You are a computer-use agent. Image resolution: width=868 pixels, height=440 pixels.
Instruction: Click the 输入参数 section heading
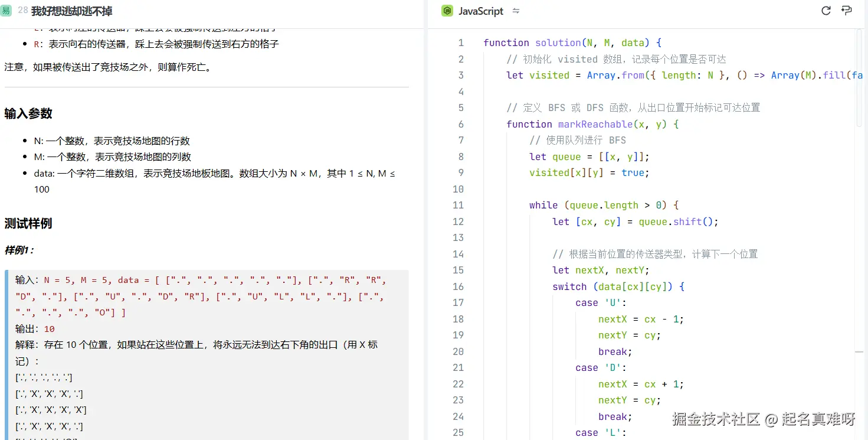(28, 114)
